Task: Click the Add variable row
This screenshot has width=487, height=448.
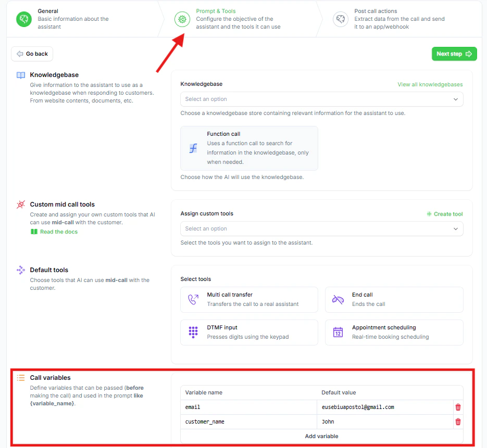Action: point(321,436)
